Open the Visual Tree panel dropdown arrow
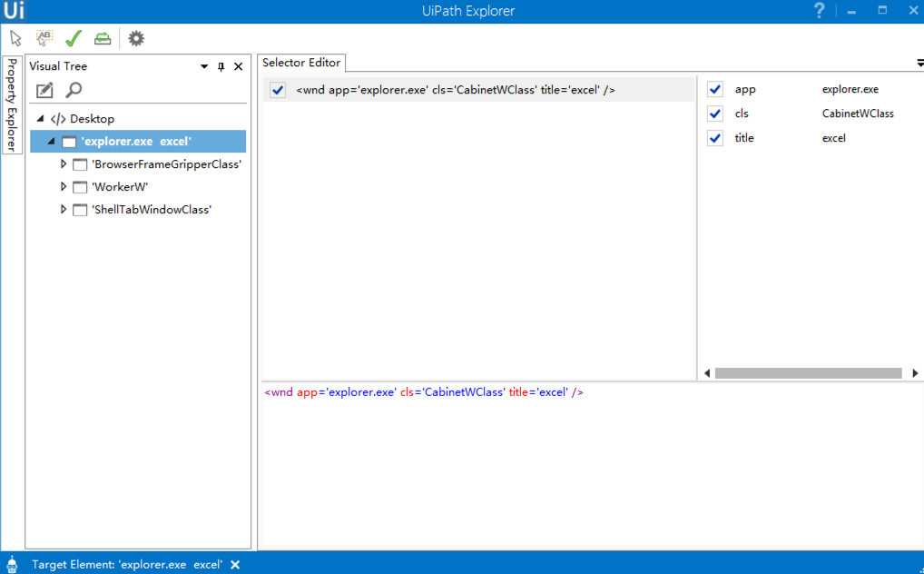The image size is (924, 574). (x=204, y=66)
